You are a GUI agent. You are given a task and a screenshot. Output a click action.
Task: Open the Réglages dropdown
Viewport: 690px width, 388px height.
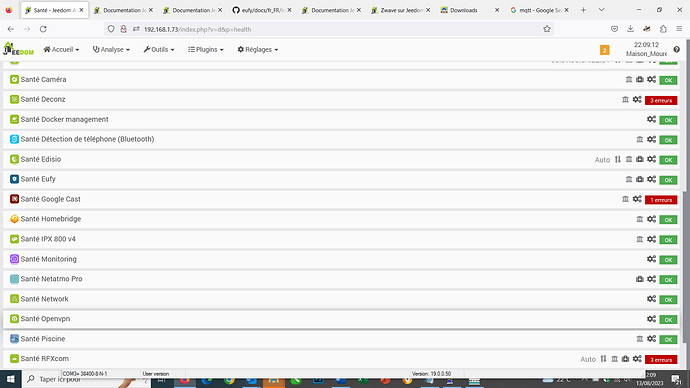coord(257,50)
